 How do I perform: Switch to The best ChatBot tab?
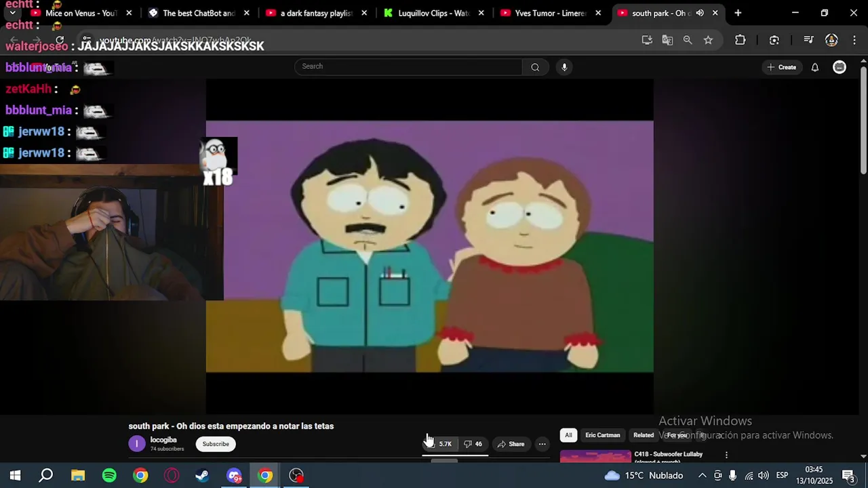[x=199, y=13]
